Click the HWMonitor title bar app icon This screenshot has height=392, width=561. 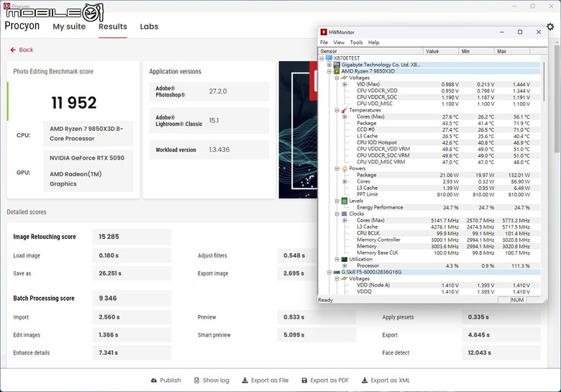click(324, 32)
